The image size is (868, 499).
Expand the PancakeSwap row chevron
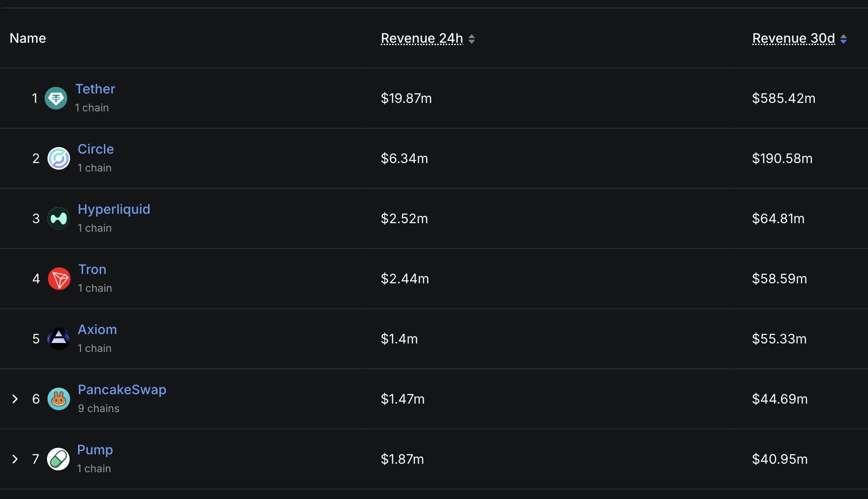(x=15, y=399)
